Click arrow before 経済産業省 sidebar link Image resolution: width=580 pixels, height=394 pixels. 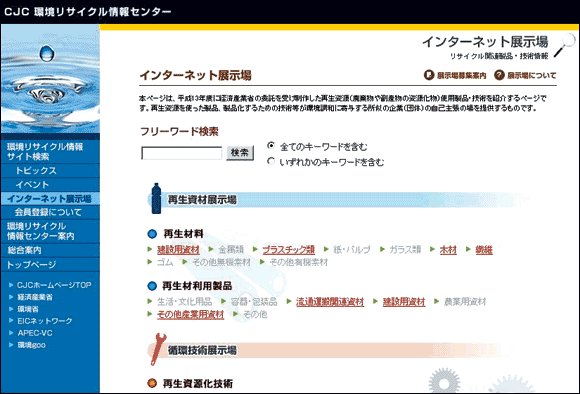point(11,297)
